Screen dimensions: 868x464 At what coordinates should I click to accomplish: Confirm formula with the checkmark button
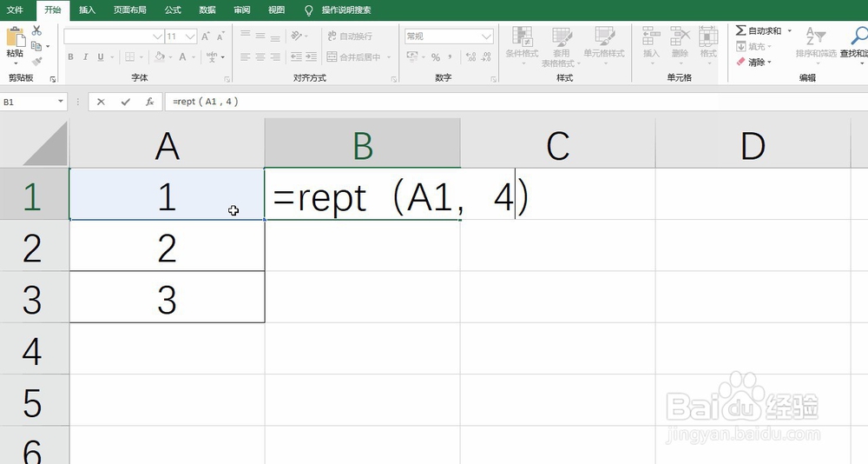(126, 102)
